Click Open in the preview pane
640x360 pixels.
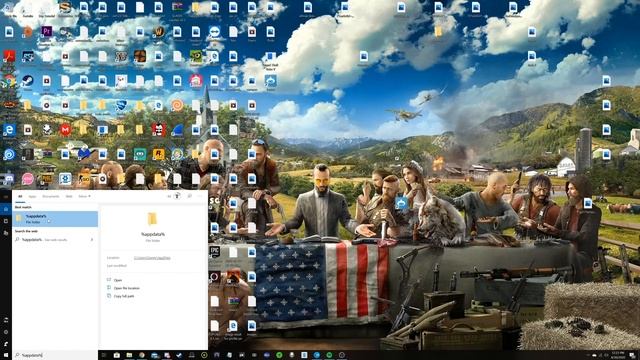118,280
